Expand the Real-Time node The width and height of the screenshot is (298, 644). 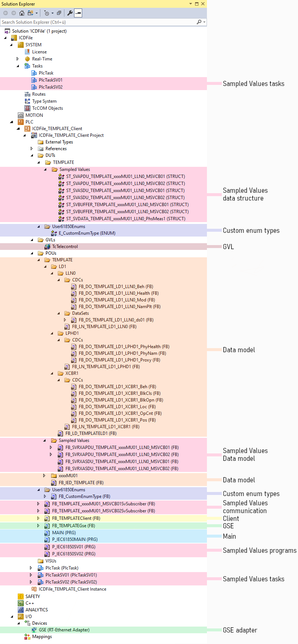[18, 59]
